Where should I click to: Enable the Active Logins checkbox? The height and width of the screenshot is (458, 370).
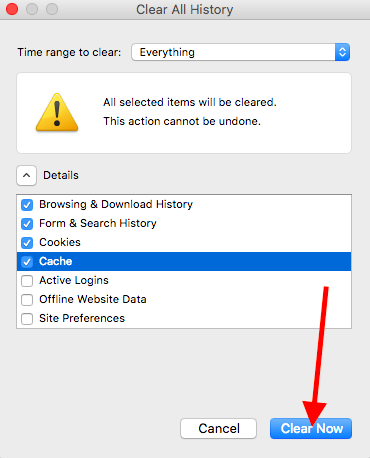click(x=27, y=281)
